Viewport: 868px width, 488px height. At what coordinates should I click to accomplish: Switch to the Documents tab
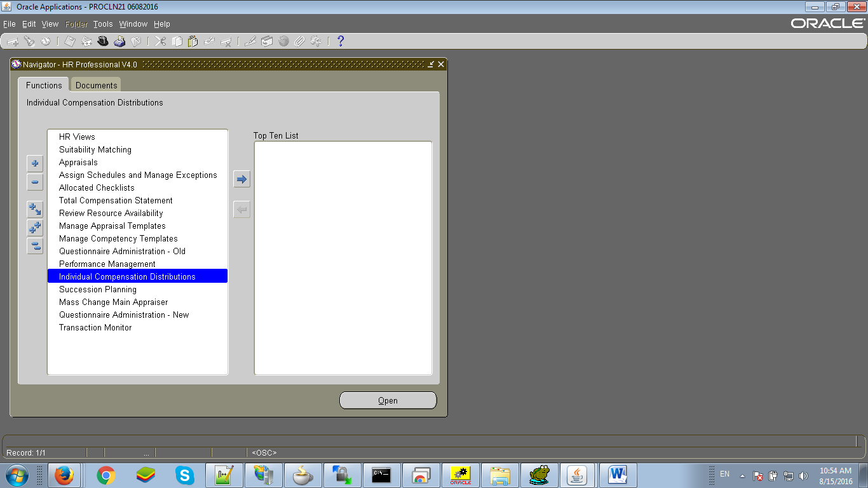(x=96, y=85)
